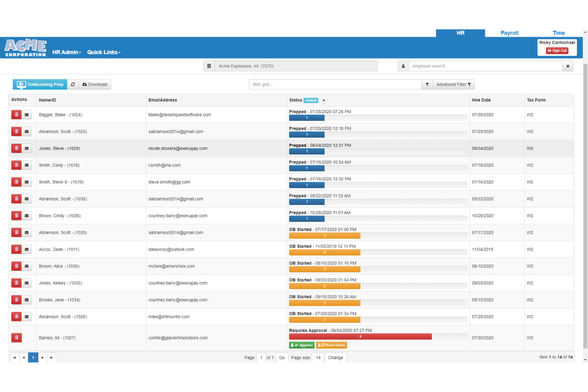Delete Abramson, Scott (1035) record
The width and height of the screenshot is (588, 392).
(16, 199)
